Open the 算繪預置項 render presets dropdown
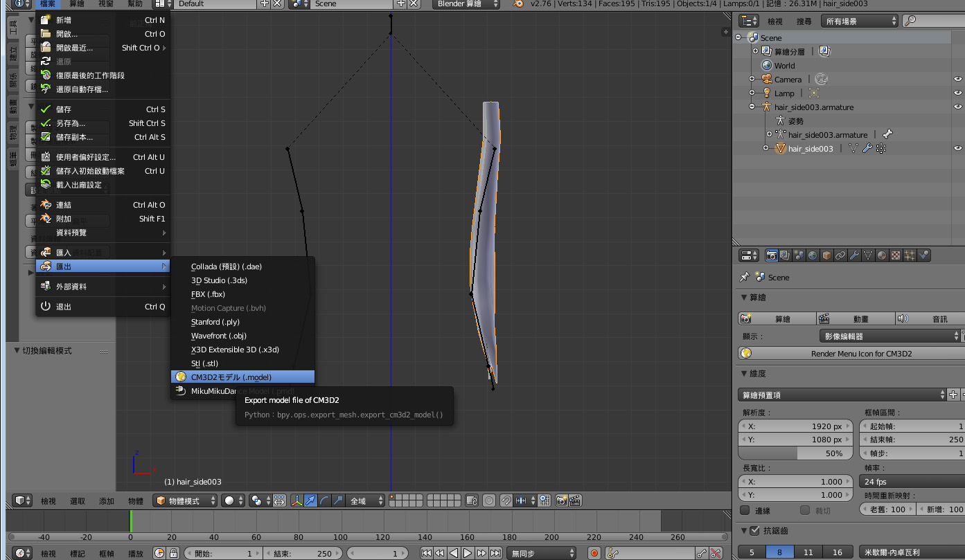 [x=842, y=395]
